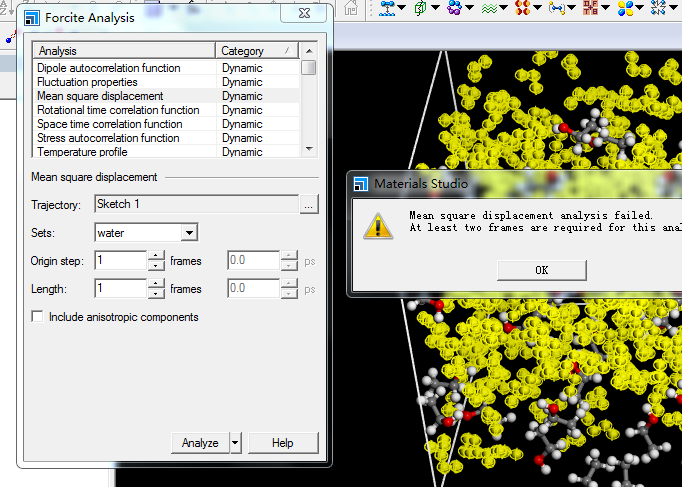The image size is (682, 487).
Task: Click the blue bracketed molecule module icon
Action: tap(556, 8)
